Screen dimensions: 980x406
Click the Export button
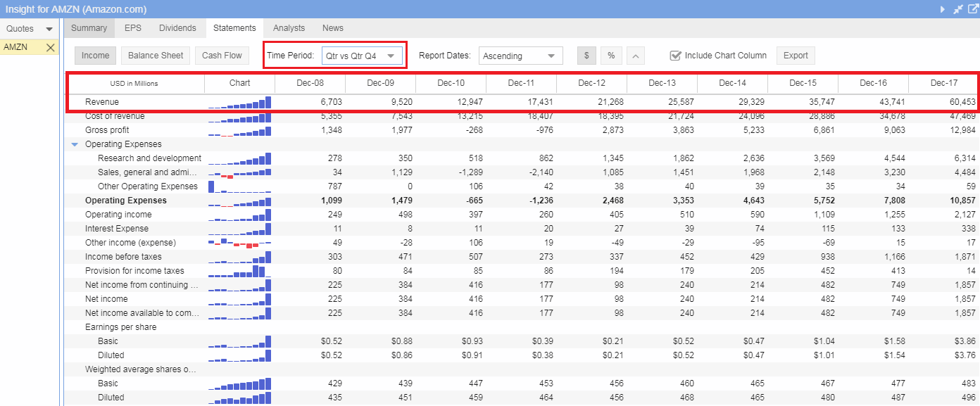pos(796,56)
